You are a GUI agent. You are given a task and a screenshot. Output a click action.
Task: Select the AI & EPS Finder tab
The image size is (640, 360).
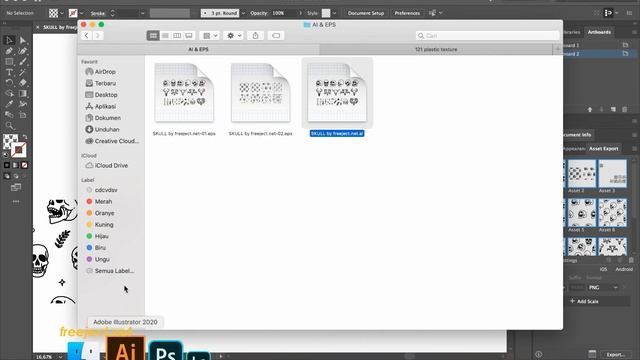coord(198,49)
